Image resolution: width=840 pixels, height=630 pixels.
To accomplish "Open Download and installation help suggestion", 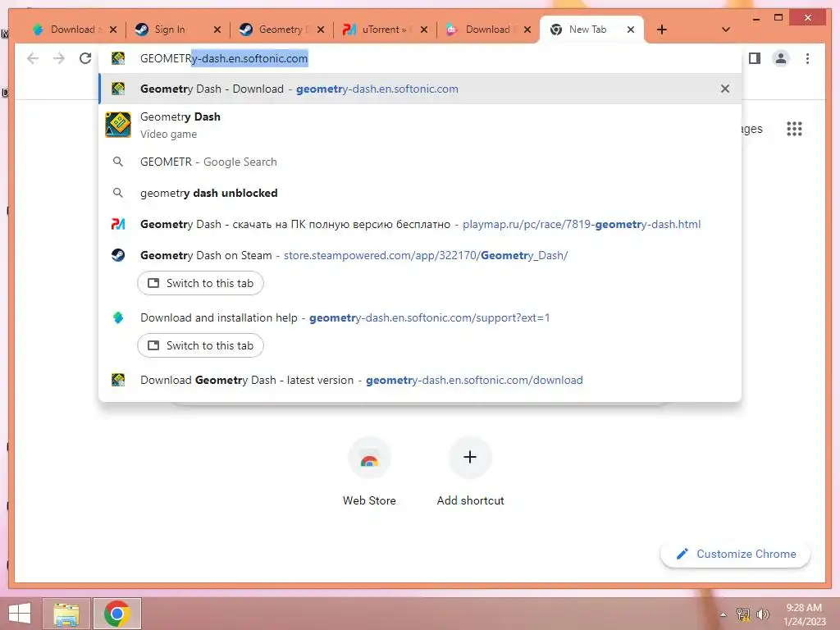I will click(420, 317).
